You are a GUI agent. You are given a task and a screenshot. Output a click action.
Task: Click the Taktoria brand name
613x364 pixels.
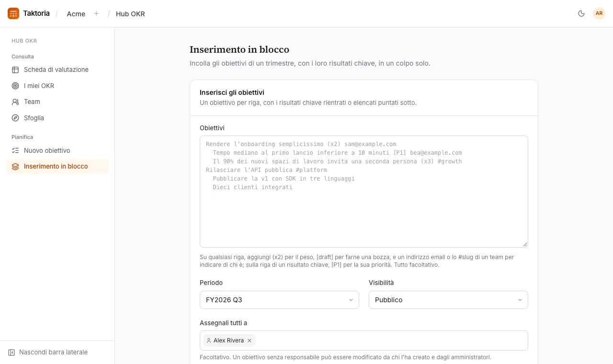(x=36, y=13)
